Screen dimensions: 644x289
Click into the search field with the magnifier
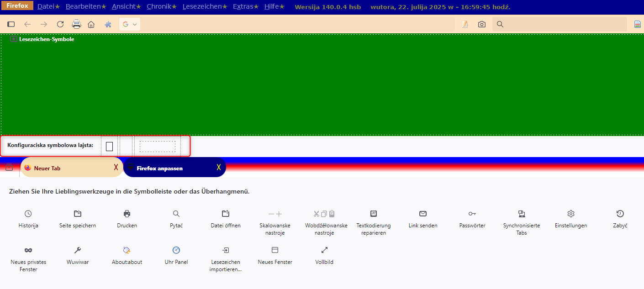click(x=560, y=24)
